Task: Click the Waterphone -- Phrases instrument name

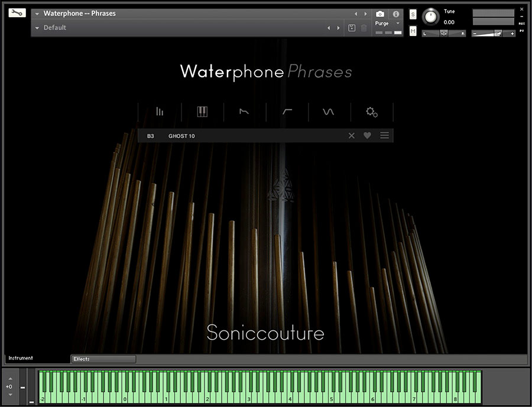Action: (x=79, y=14)
